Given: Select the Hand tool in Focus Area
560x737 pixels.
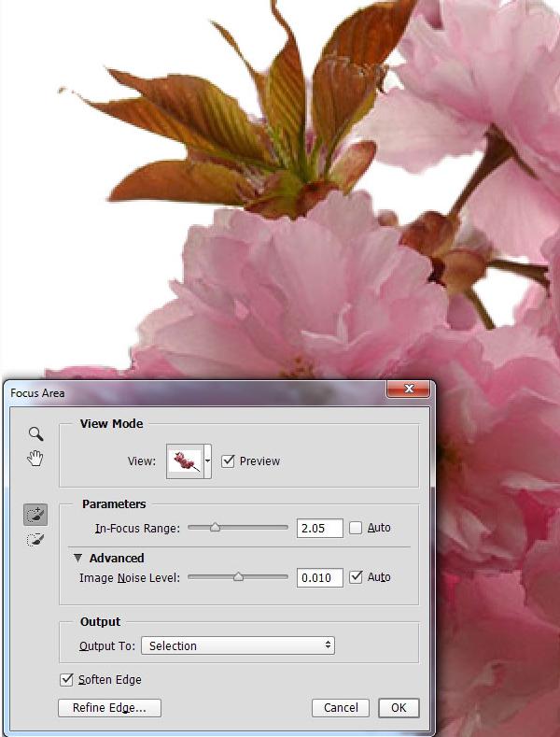Looking at the screenshot, I should pyautogui.click(x=35, y=458).
